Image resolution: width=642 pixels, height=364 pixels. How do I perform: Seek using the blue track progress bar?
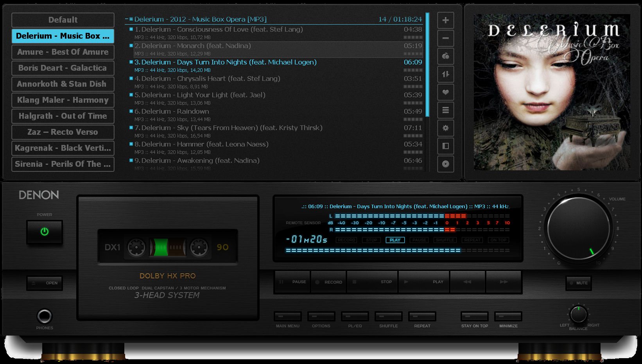397,250
